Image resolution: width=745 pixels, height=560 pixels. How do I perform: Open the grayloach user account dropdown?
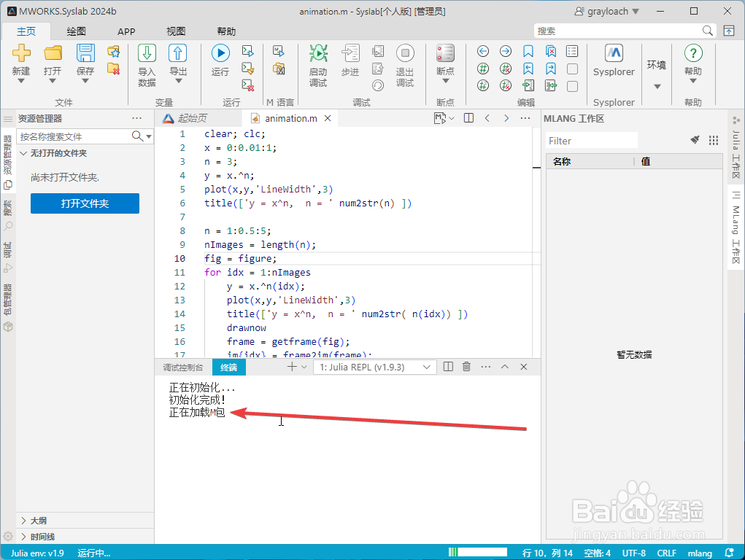(x=607, y=12)
